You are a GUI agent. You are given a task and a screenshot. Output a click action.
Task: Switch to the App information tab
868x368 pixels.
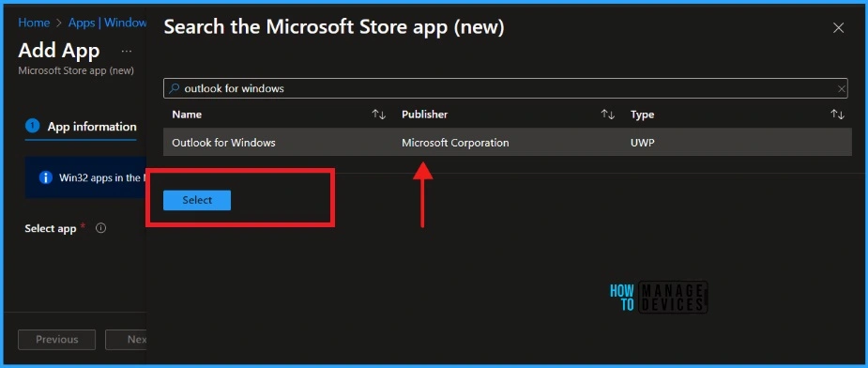coord(81,127)
